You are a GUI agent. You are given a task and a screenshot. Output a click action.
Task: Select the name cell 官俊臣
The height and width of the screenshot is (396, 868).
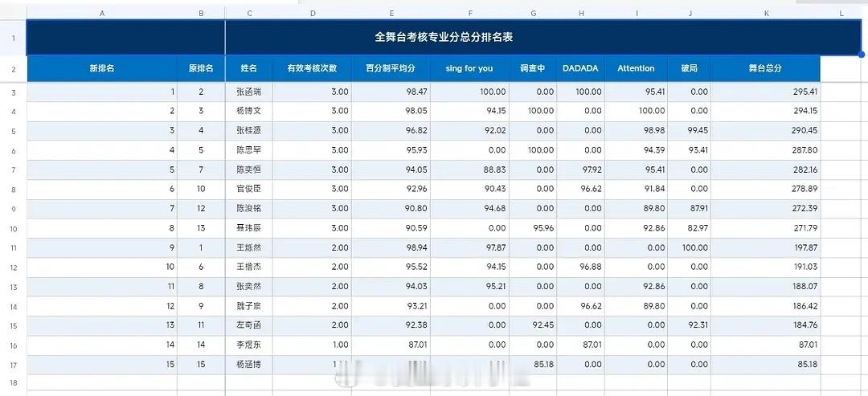point(249,189)
